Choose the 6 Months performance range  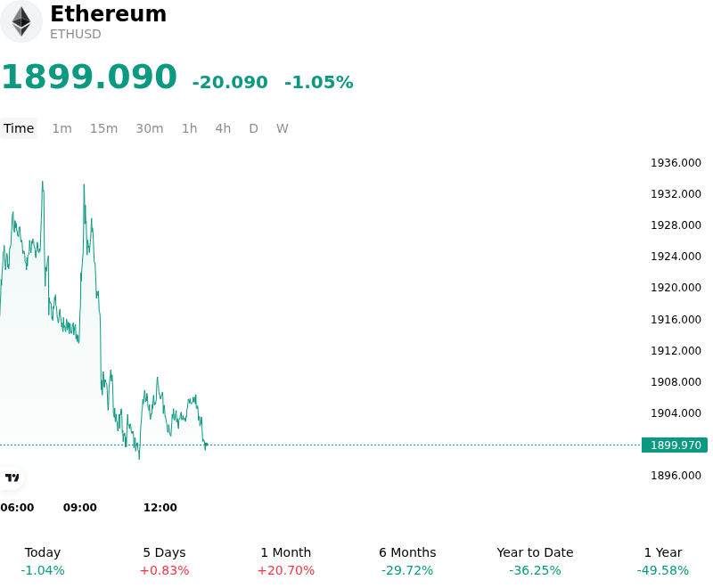point(407,561)
